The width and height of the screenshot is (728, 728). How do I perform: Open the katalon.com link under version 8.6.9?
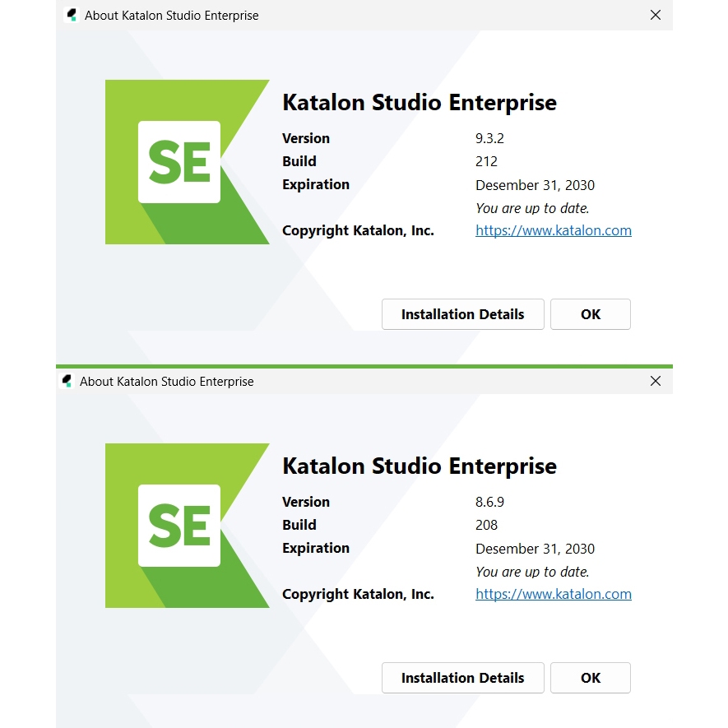(x=554, y=594)
